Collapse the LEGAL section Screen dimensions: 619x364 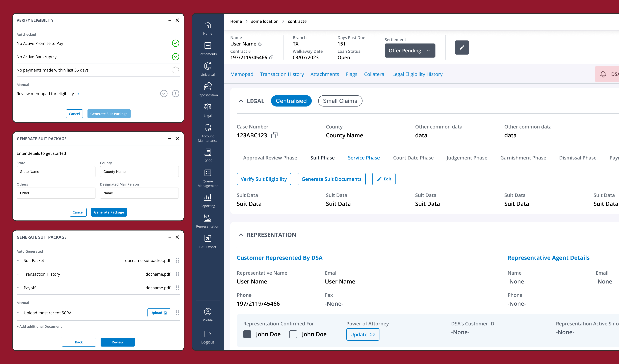pyautogui.click(x=241, y=101)
